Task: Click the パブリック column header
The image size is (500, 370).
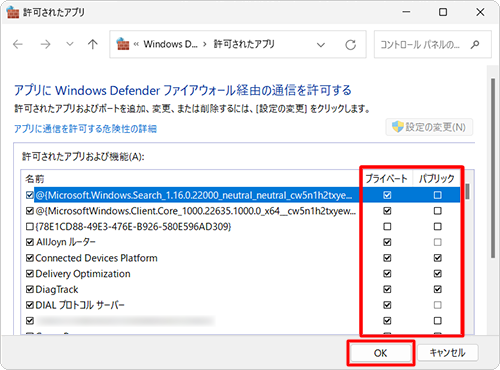Action: [437, 179]
